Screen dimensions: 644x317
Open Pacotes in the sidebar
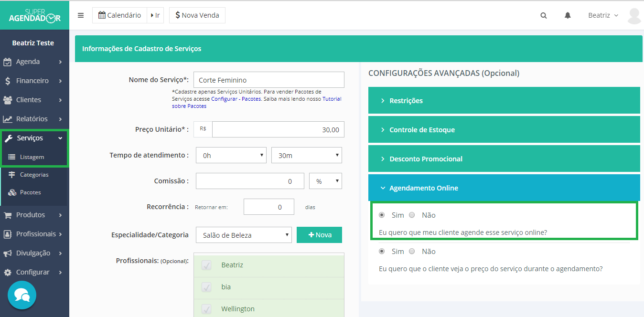(30, 192)
